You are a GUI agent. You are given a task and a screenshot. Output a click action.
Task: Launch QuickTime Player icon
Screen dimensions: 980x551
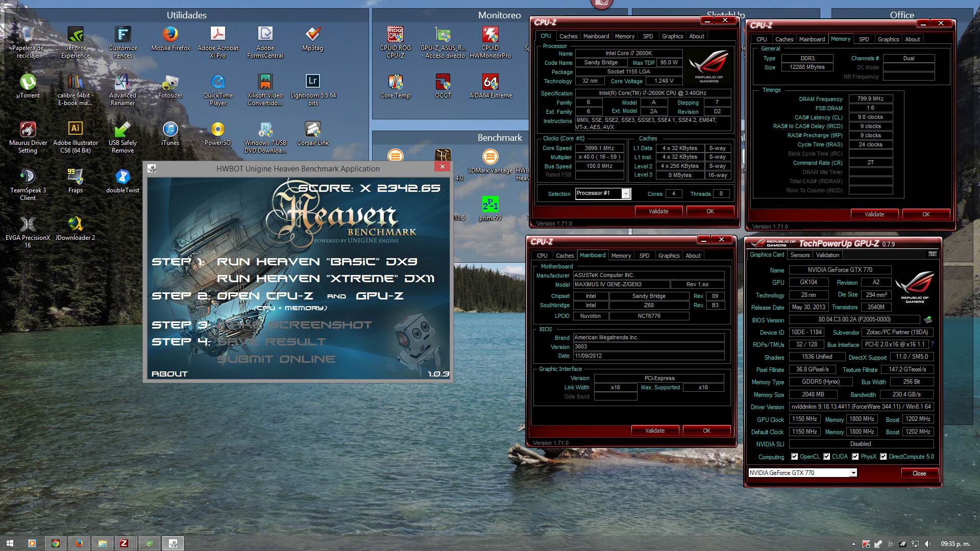218,89
